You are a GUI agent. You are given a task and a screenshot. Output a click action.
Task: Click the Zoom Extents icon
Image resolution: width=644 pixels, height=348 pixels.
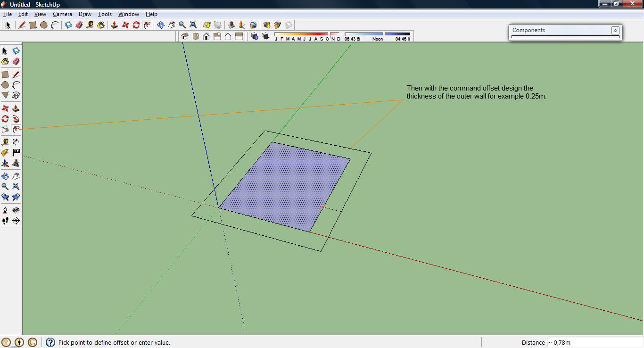tap(193, 25)
